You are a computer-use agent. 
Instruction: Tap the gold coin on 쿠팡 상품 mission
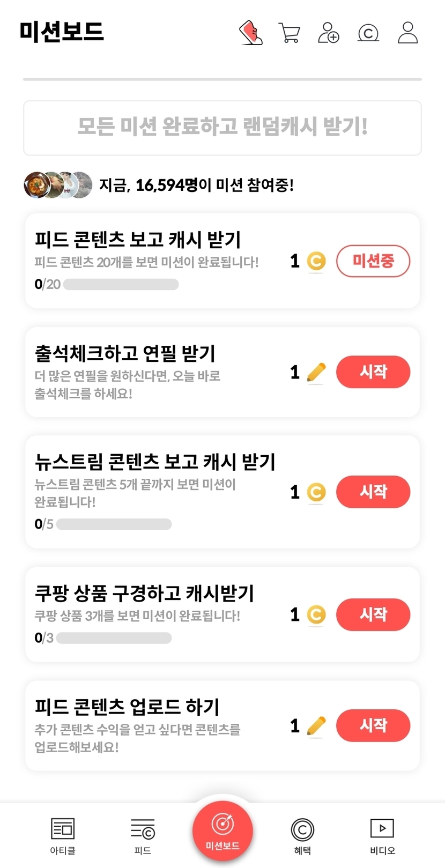(x=316, y=614)
